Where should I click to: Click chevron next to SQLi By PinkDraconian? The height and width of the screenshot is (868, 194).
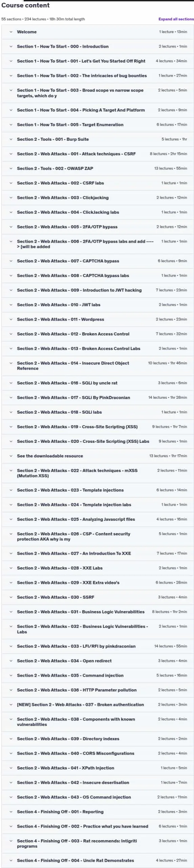tap(11, 398)
